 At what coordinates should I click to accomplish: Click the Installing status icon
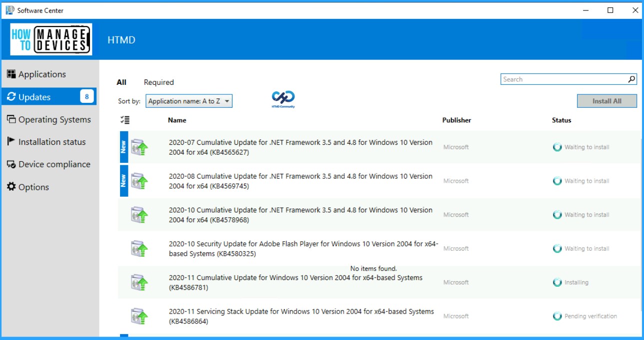click(557, 283)
